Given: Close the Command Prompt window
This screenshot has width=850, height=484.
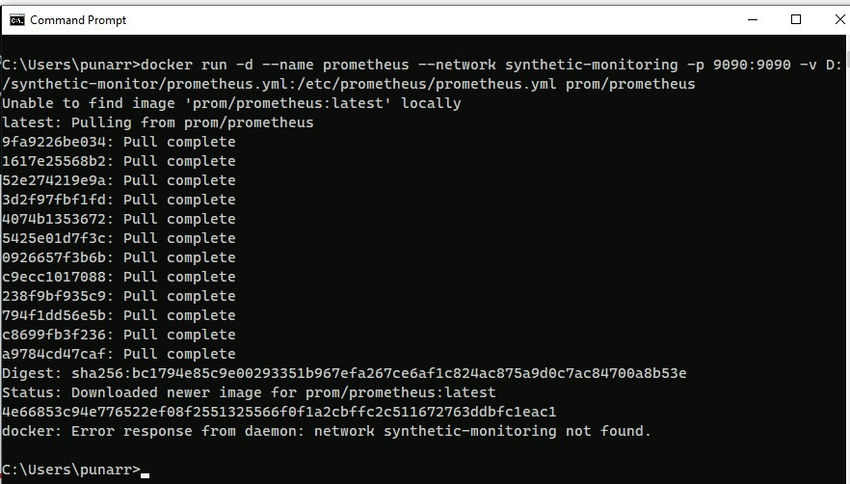Looking at the screenshot, I should pos(838,20).
